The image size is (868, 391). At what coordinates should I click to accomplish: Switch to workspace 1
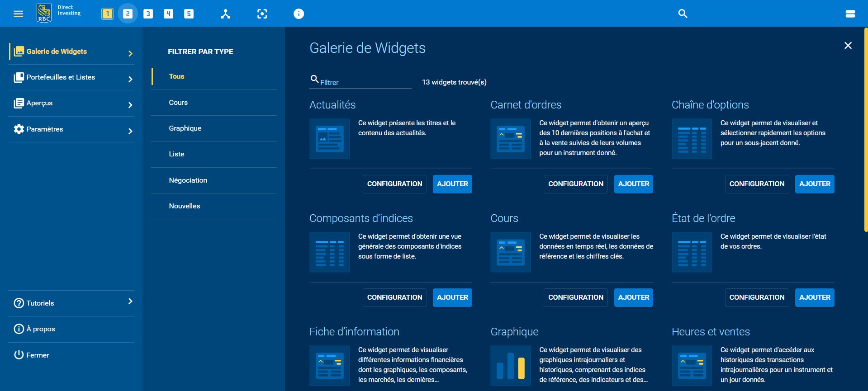[107, 14]
